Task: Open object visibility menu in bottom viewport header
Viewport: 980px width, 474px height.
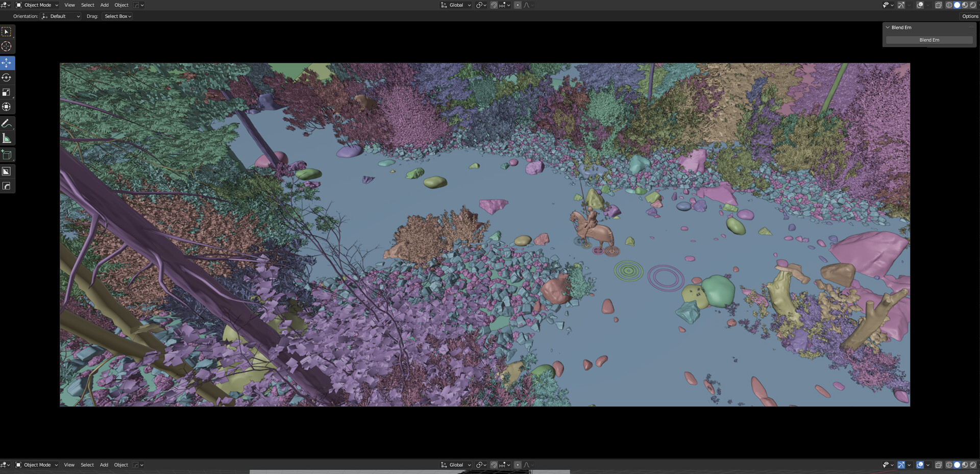Action: click(888, 465)
